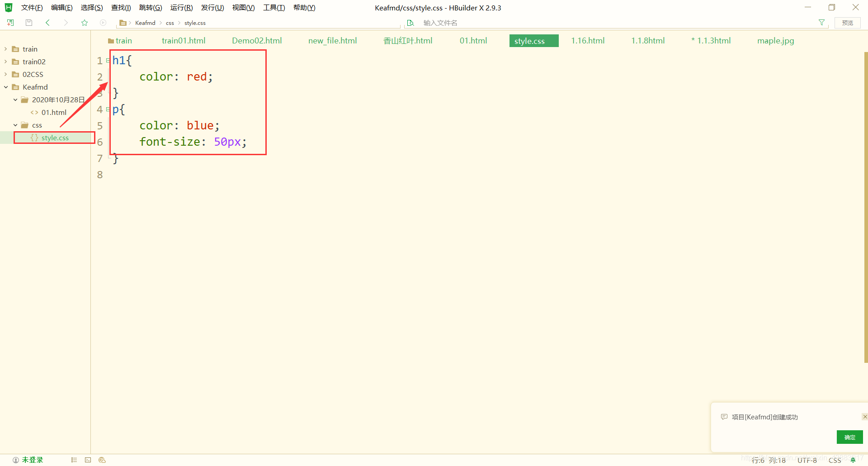Screen dimensions: 868x466
Task: Open the 文件(F) menu
Action: coord(32,8)
